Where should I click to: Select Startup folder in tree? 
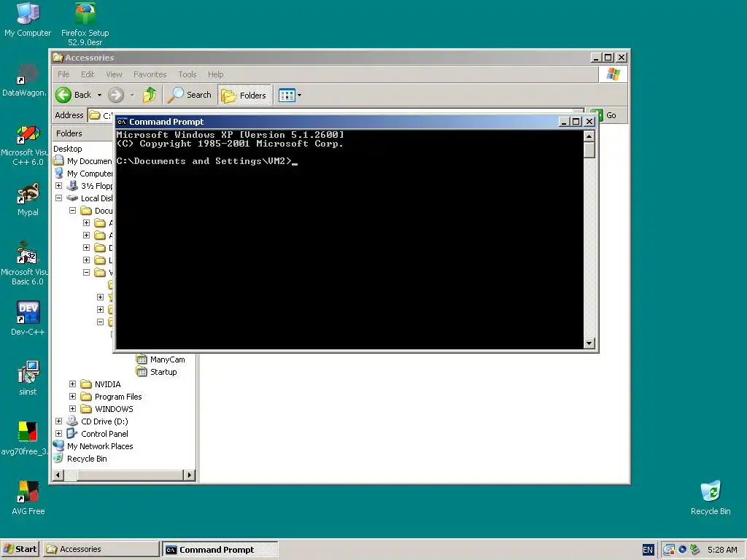(157, 372)
